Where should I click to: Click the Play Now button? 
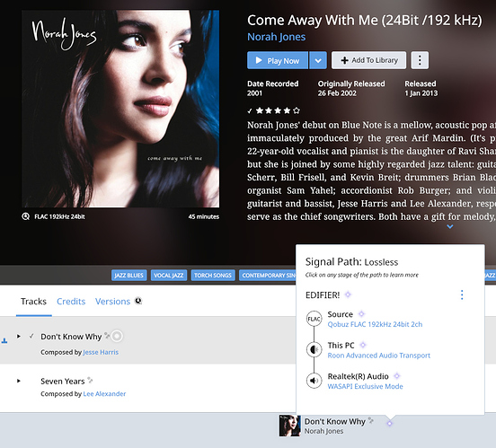pyautogui.click(x=278, y=60)
